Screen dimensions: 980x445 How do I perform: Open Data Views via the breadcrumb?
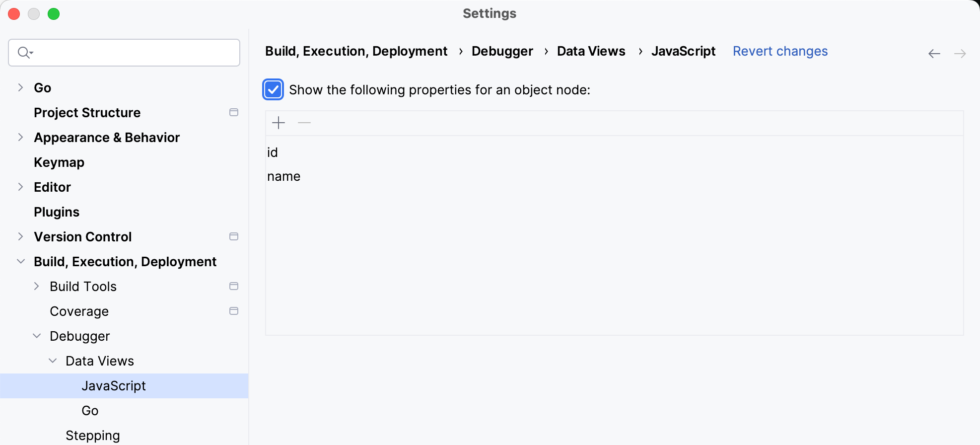(x=591, y=51)
